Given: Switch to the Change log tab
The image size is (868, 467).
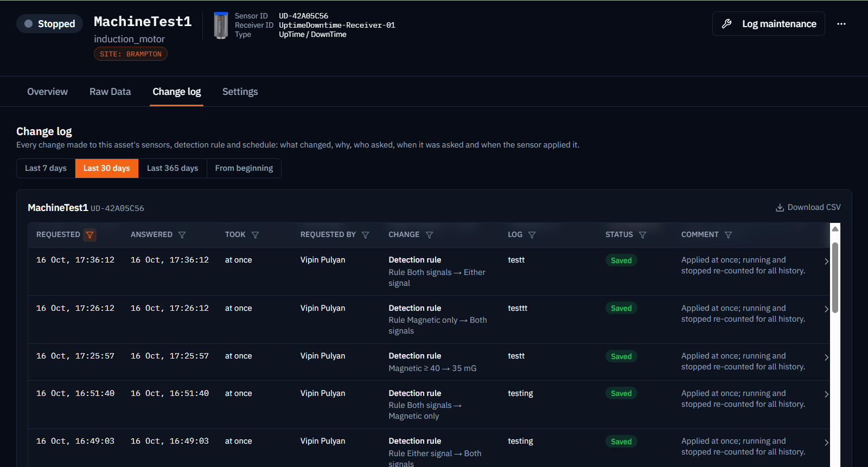Looking at the screenshot, I should [177, 92].
